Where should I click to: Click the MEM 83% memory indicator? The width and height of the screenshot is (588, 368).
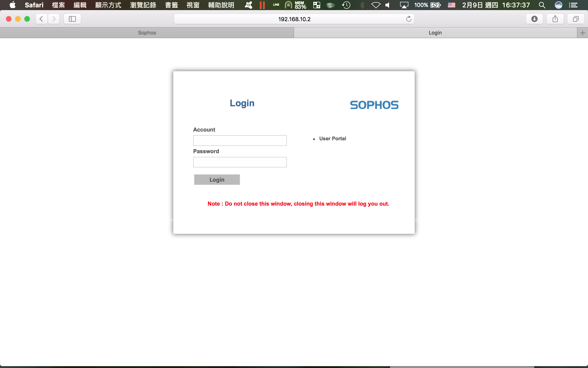(300, 5)
